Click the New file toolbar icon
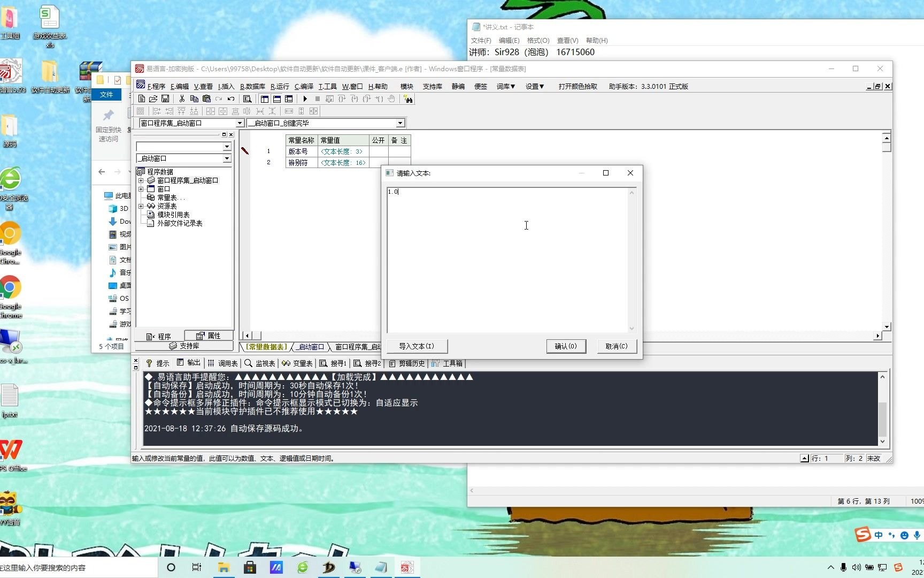This screenshot has height=578, width=924. pos(141,99)
